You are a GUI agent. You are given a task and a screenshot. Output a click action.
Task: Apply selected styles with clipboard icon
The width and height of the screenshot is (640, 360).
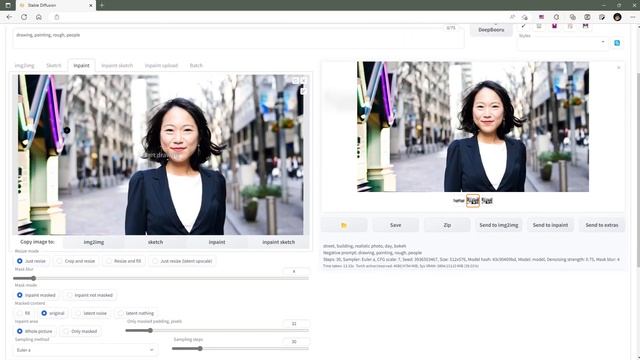tap(570, 26)
